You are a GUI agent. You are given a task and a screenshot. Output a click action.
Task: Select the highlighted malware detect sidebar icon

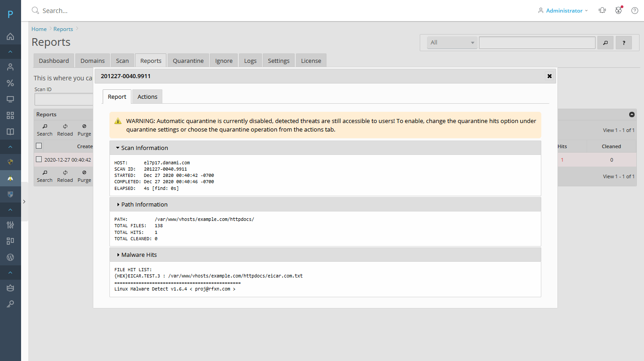[x=10, y=178]
